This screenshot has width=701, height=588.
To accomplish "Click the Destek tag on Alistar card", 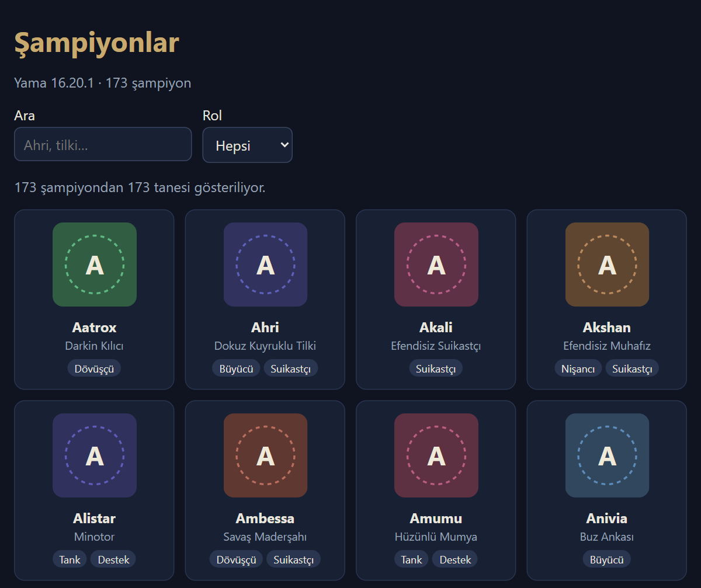I will [113, 559].
